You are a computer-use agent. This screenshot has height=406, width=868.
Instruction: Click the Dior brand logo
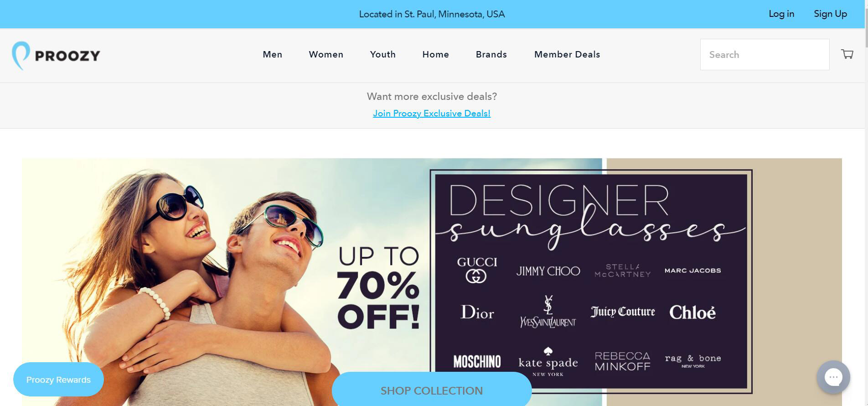tap(477, 312)
